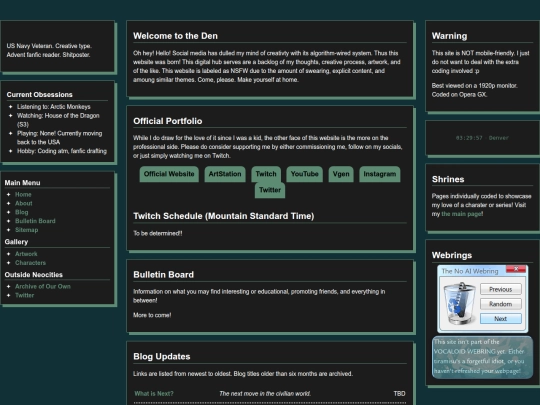
Task: Click the Welcome to the Den heading
Action: tap(175, 36)
